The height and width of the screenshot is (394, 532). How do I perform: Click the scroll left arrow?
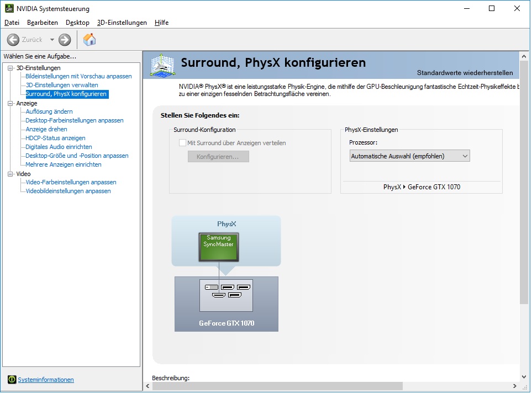click(x=148, y=386)
